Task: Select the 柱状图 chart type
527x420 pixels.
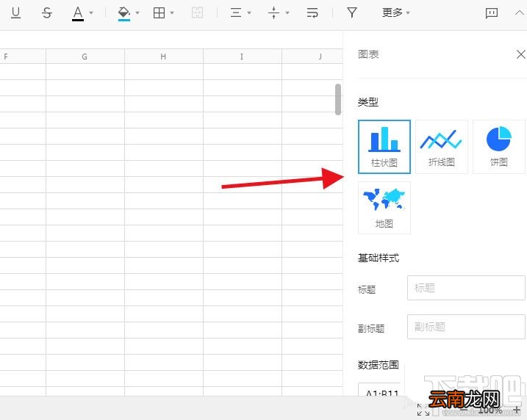Action: coord(384,147)
